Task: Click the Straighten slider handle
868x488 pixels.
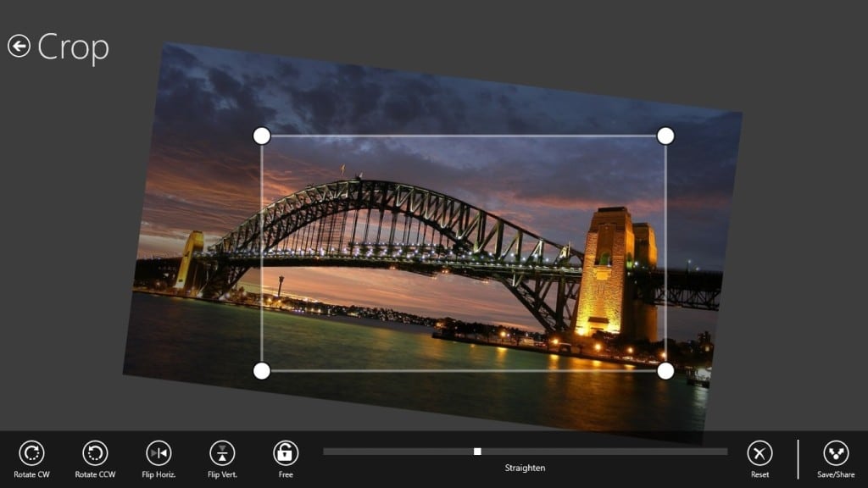Action: coord(477,452)
